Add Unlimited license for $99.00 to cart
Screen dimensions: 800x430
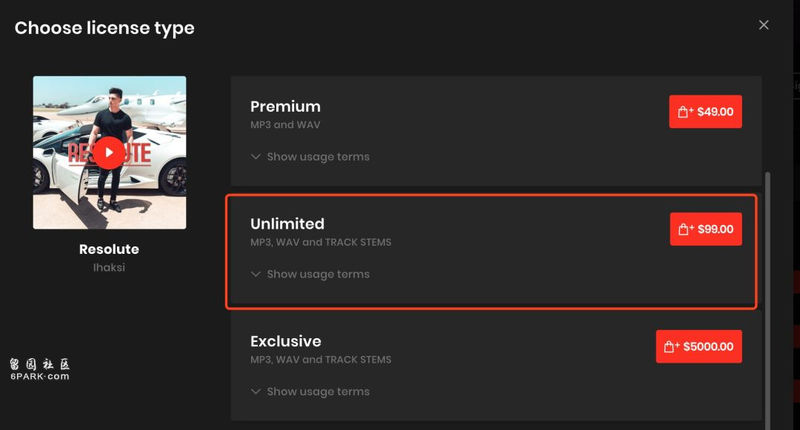706,229
